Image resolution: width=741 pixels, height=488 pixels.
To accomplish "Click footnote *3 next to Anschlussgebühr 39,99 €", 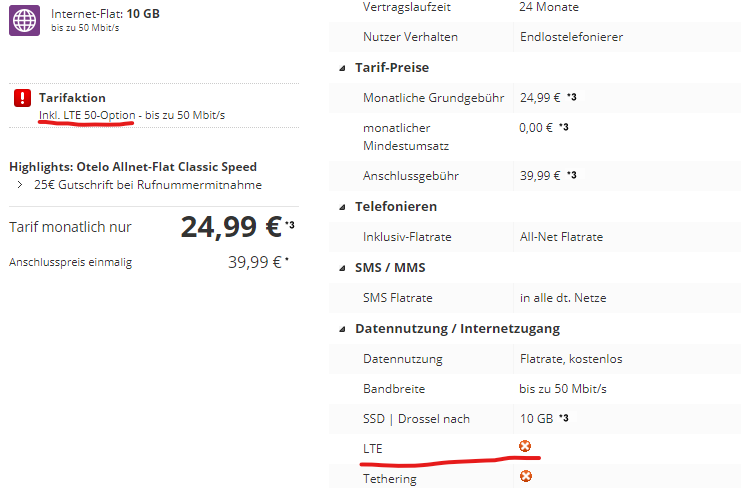I will point(572,176).
